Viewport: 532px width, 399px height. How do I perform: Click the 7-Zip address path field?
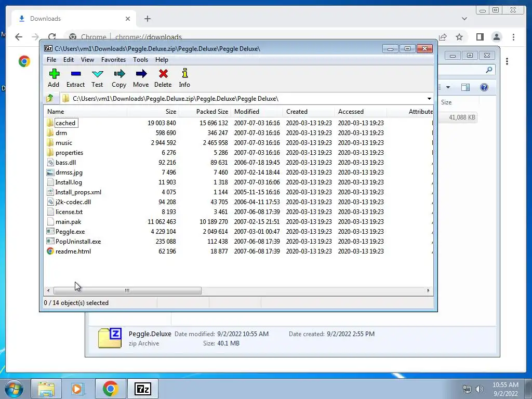point(243,98)
